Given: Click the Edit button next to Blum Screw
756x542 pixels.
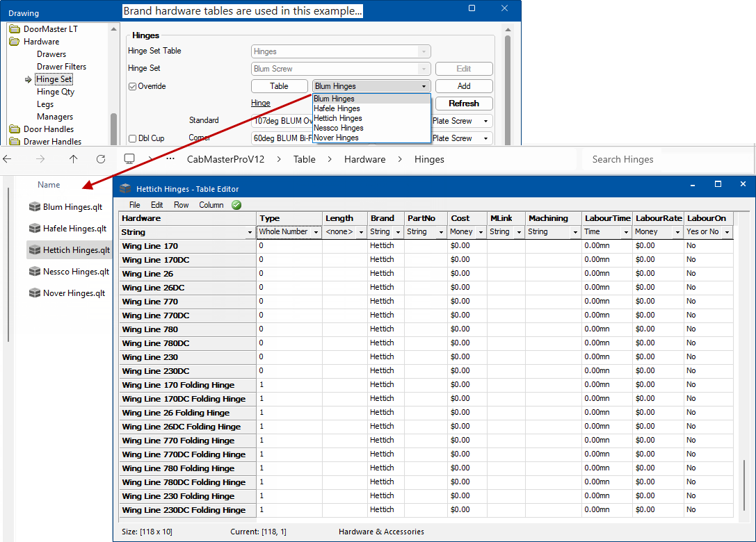Looking at the screenshot, I should pyautogui.click(x=463, y=68).
